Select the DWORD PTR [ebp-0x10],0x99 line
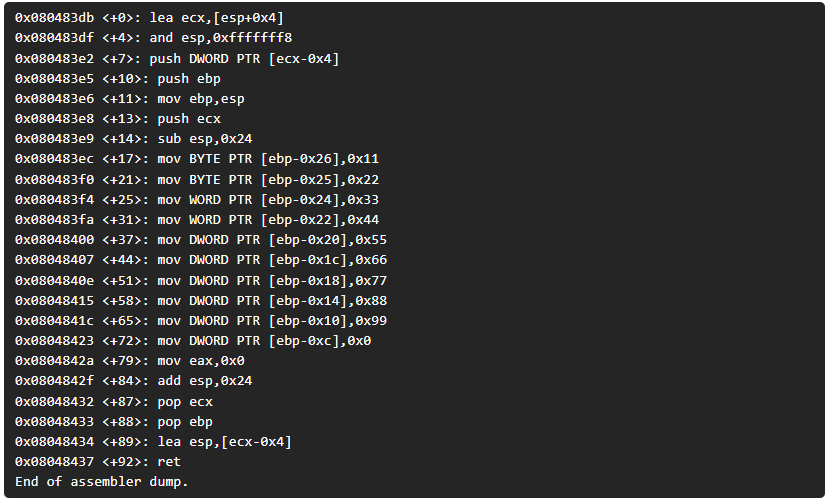Screen dimensions: 829x502 201,321
